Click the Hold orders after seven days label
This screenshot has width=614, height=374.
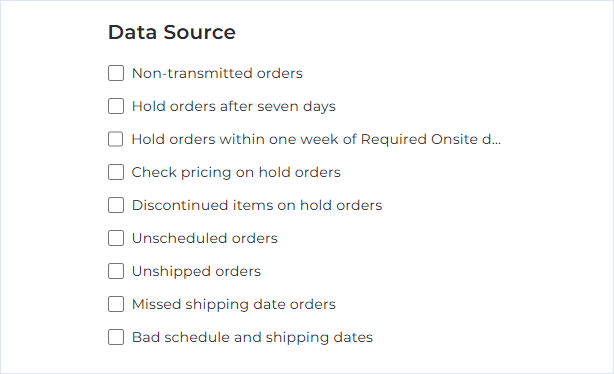coord(234,107)
